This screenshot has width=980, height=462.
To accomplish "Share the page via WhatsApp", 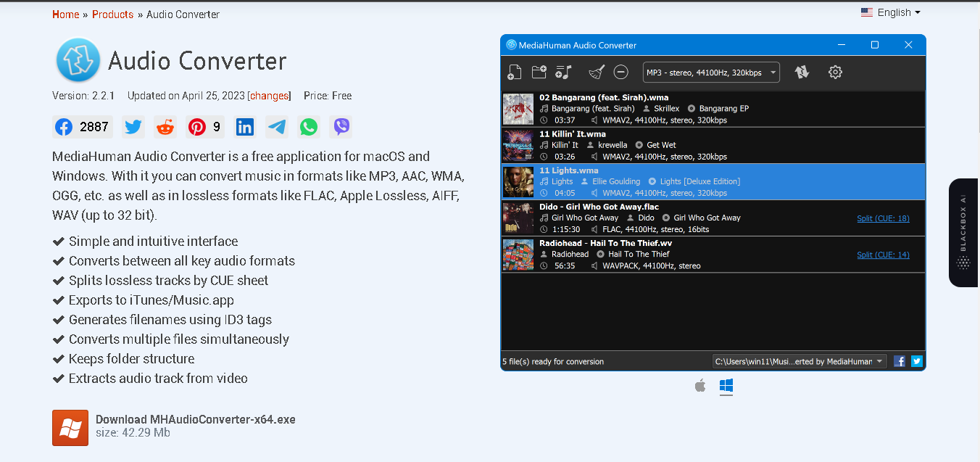I will (309, 127).
